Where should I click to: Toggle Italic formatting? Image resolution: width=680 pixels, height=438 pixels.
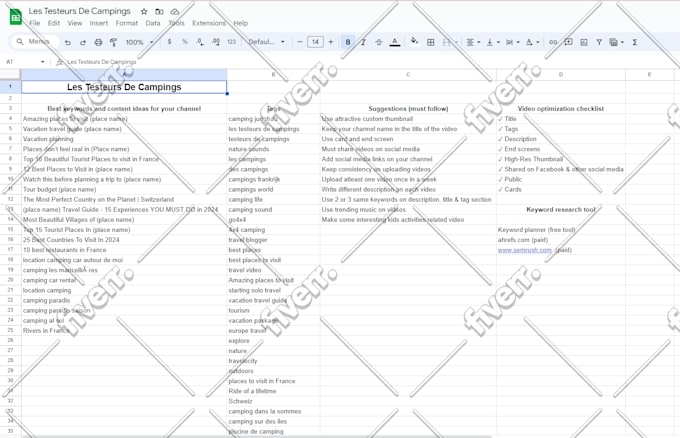point(363,42)
